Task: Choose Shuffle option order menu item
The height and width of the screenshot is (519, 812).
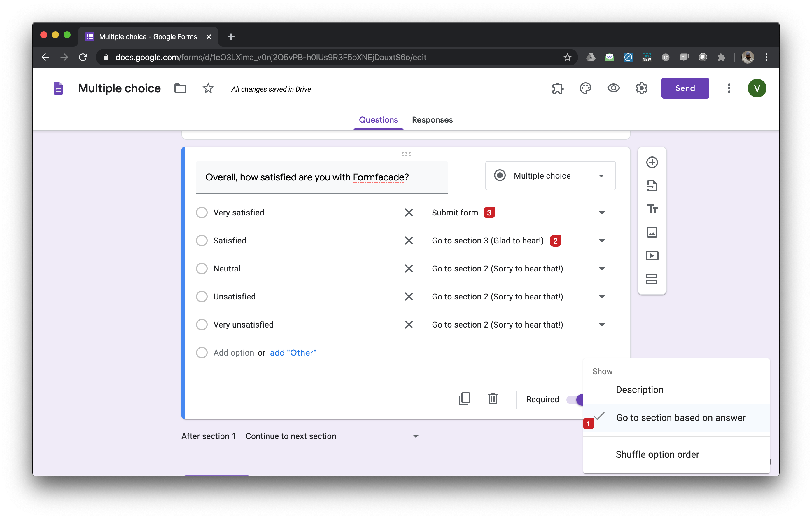Action: (657, 454)
